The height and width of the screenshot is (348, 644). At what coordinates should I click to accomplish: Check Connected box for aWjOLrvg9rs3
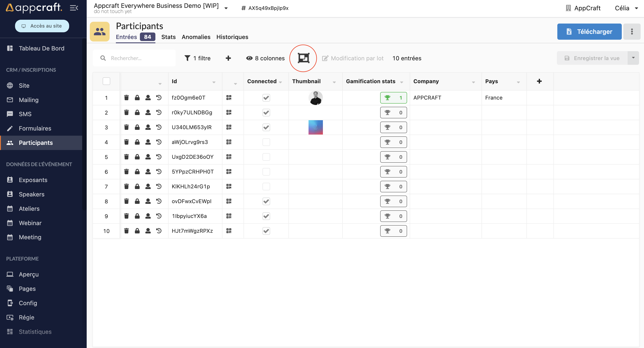(266, 142)
